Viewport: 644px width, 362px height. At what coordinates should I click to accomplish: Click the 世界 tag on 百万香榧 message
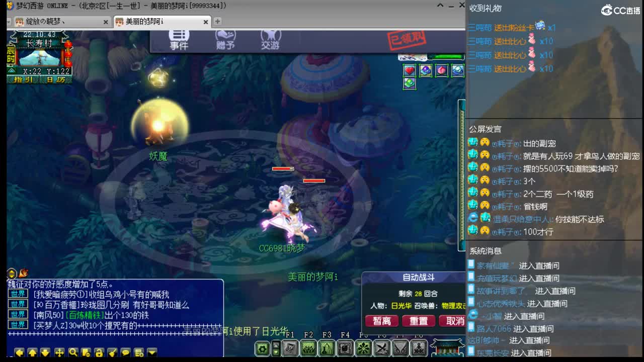coord(18,305)
